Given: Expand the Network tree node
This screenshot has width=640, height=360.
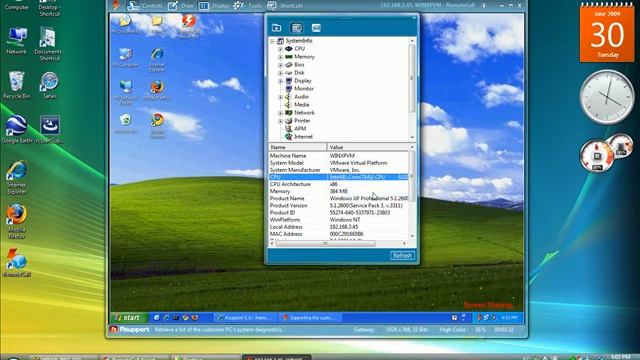Looking at the screenshot, I should (x=280, y=113).
